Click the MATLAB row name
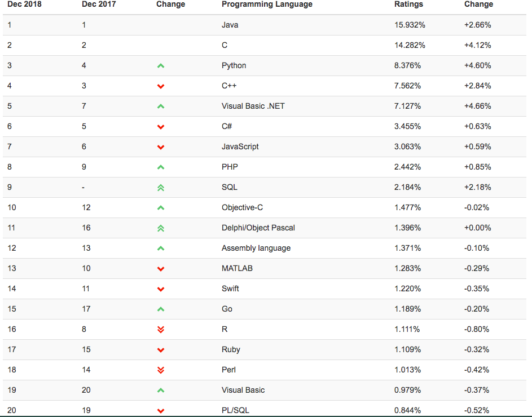The image size is (532, 417). [x=237, y=268]
